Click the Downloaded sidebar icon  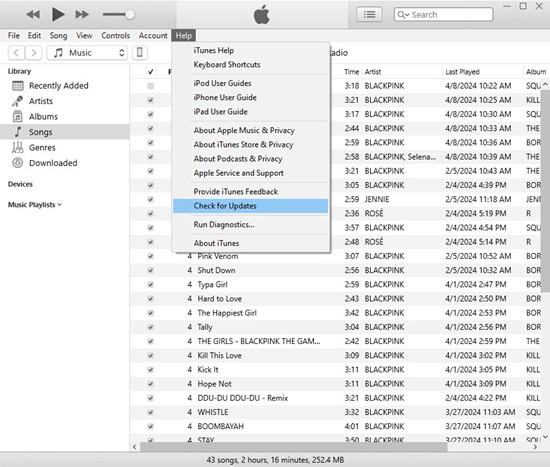(x=18, y=163)
